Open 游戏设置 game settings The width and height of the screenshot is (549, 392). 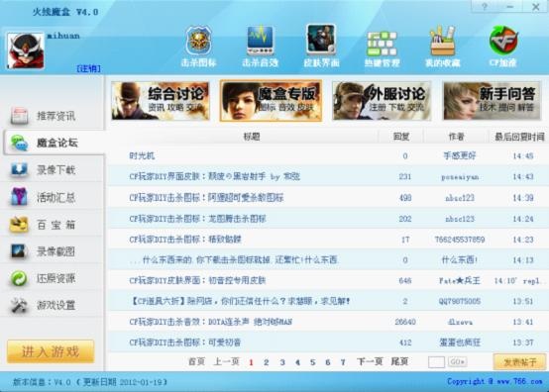tap(53, 305)
